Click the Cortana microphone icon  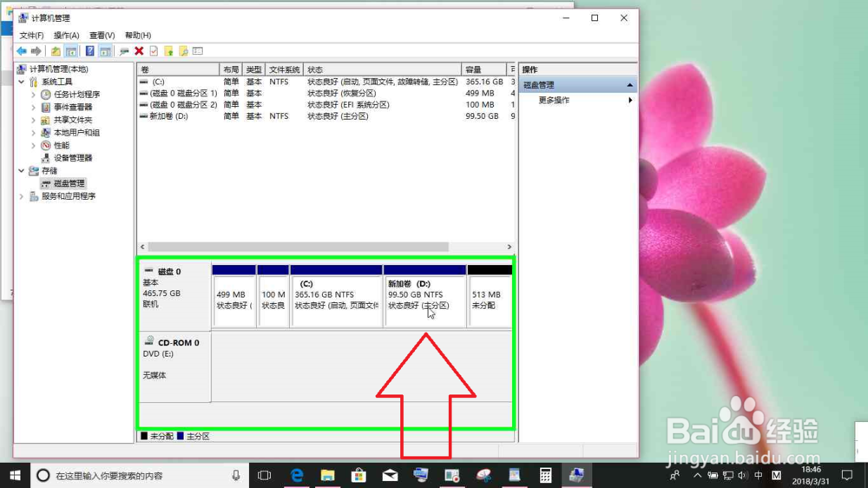[x=236, y=475]
